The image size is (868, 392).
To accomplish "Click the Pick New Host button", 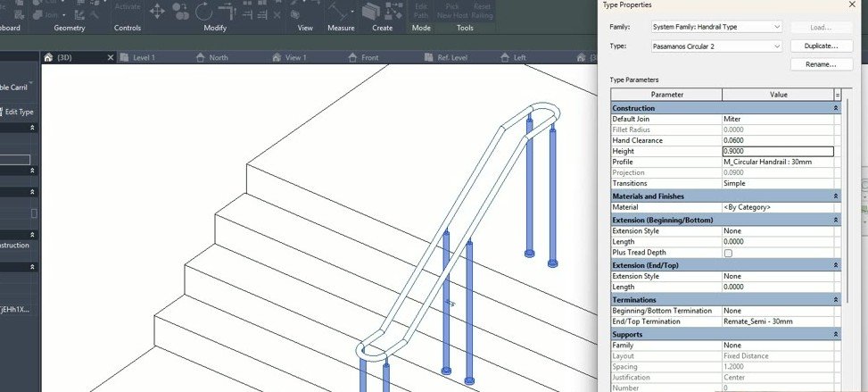I will click(x=452, y=11).
